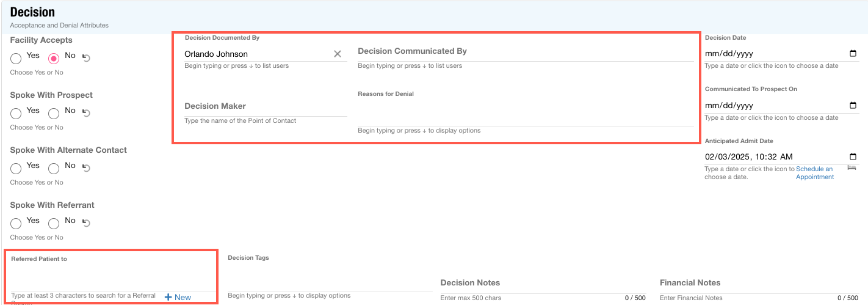
Task: Clear Orlando Johnson from Decision Documented By
Action: pyautogui.click(x=337, y=54)
